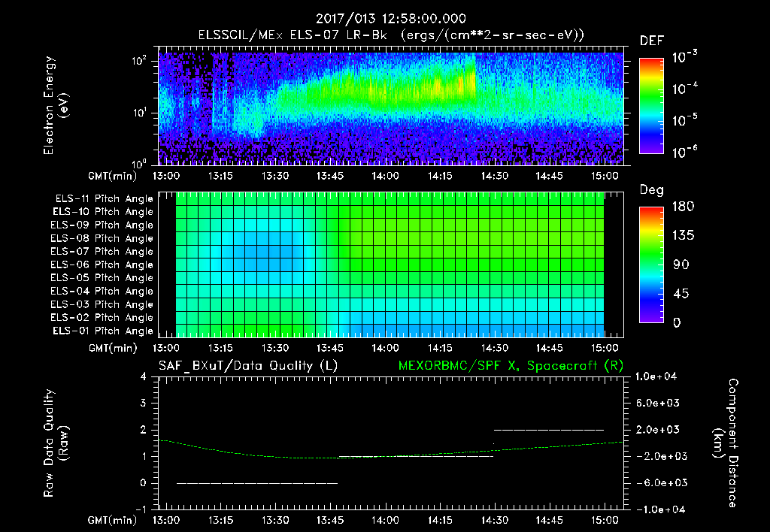Click the SAF_BXuT/Data Quality (L) legend text

pyautogui.click(x=248, y=366)
